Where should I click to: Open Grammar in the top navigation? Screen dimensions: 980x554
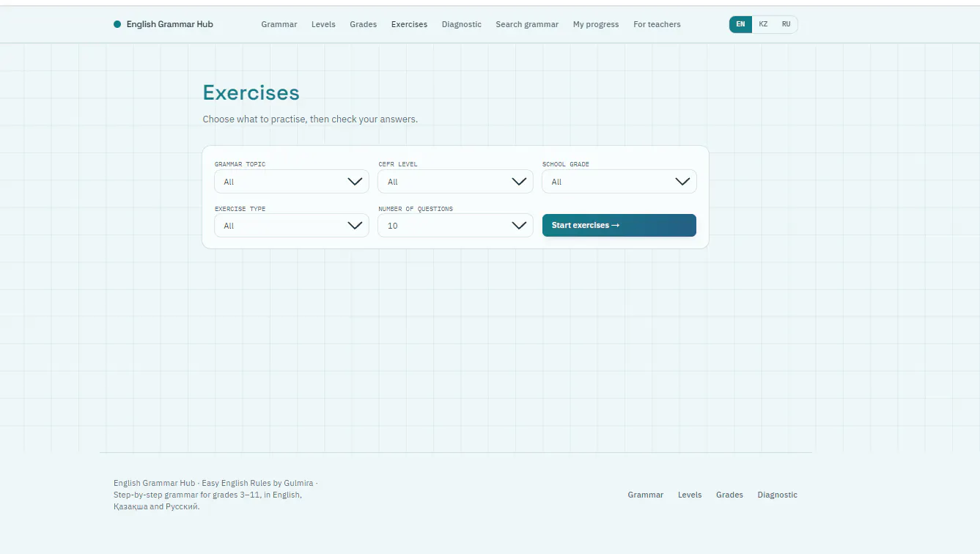[x=279, y=24]
